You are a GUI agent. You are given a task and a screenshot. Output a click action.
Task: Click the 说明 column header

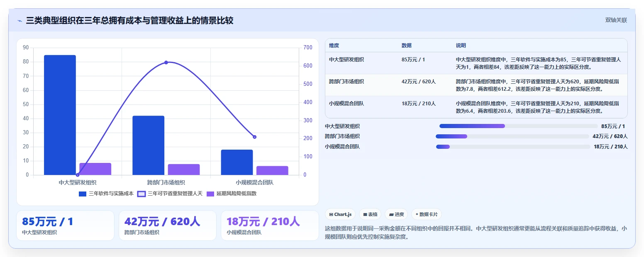point(461,46)
